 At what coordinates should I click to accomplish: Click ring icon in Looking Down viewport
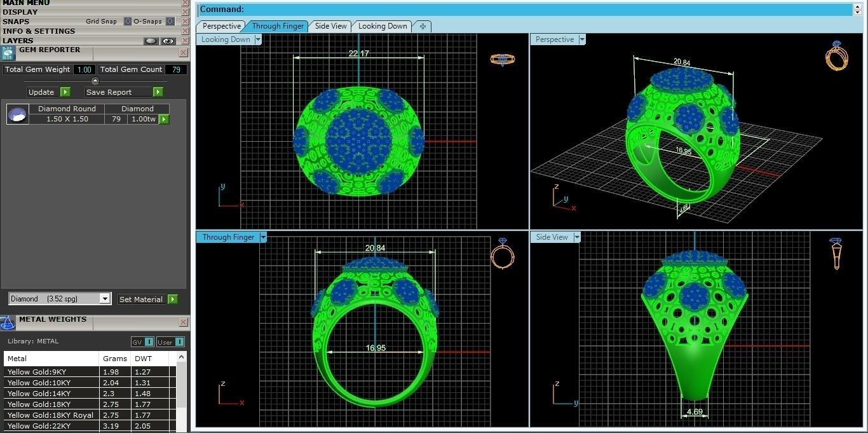[x=502, y=60]
